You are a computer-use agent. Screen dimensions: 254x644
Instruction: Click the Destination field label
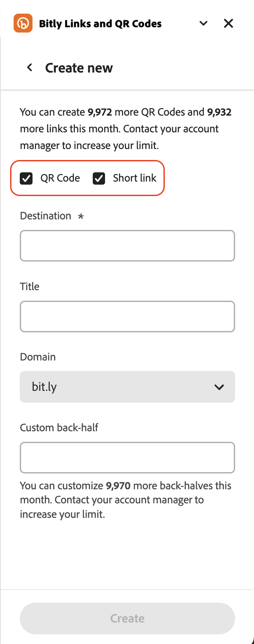[x=46, y=216]
